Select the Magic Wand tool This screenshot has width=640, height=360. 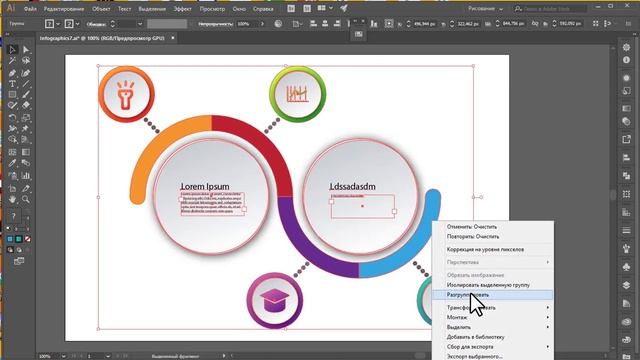point(12,61)
